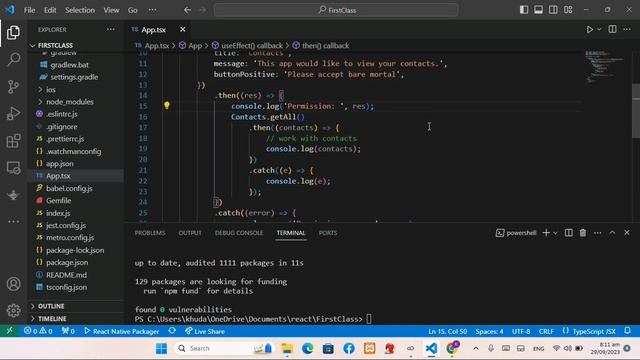Maximize the panel with the chevron up
Viewport: 640px width, 360px height.
pos(612,233)
